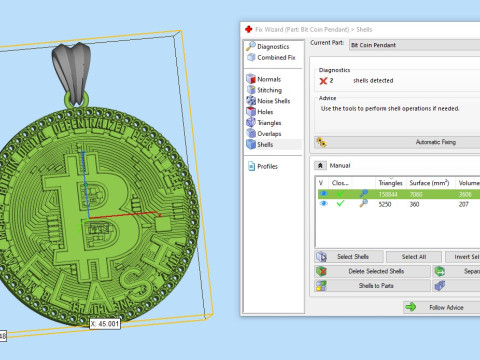The width and height of the screenshot is (480, 360).
Task: Toggle visibility of the 5250-triangle shell
Action: point(323,203)
